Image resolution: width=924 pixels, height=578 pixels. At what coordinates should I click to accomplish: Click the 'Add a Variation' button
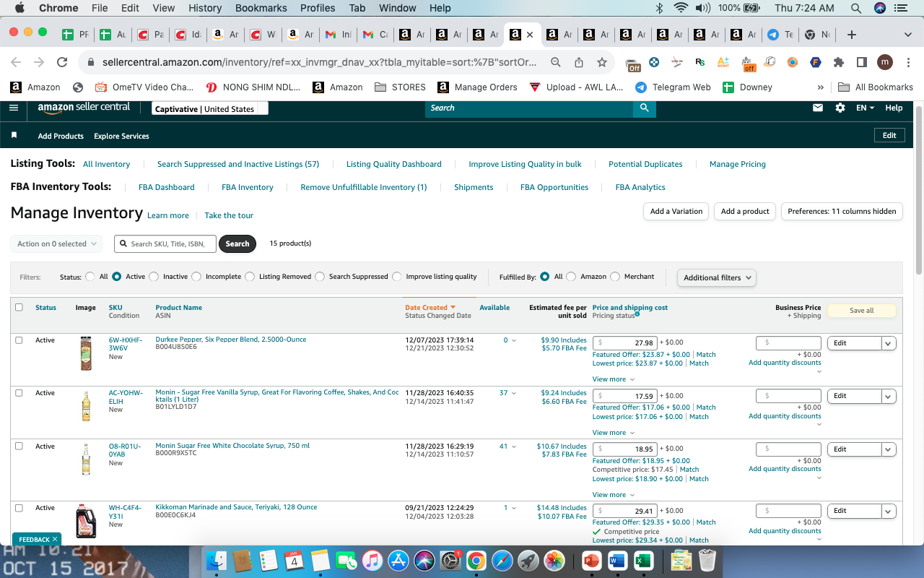click(676, 211)
